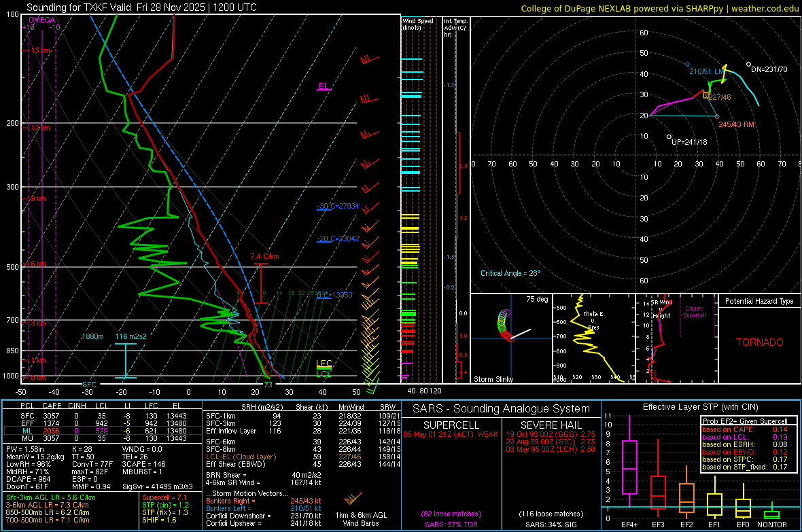This screenshot has height=532, width=802.
Task: Click the Supercell = 7.1 composite value
Action: click(164, 497)
